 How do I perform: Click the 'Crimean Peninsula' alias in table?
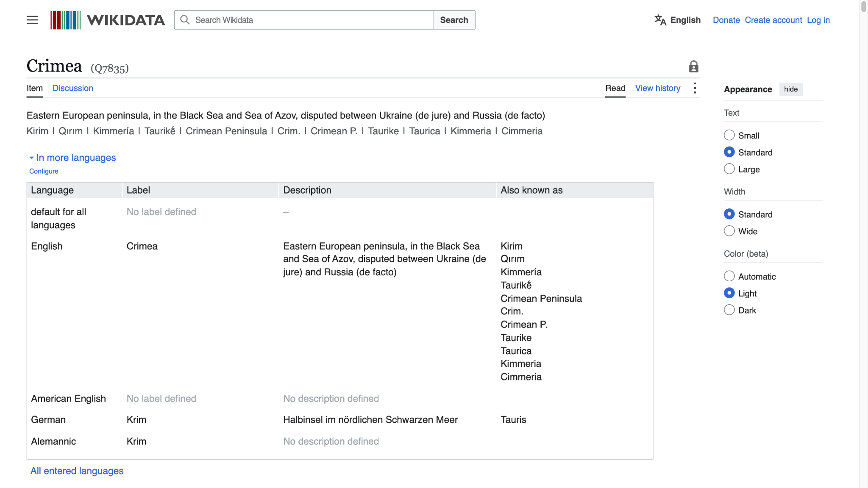pyautogui.click(x=541, y=299)
